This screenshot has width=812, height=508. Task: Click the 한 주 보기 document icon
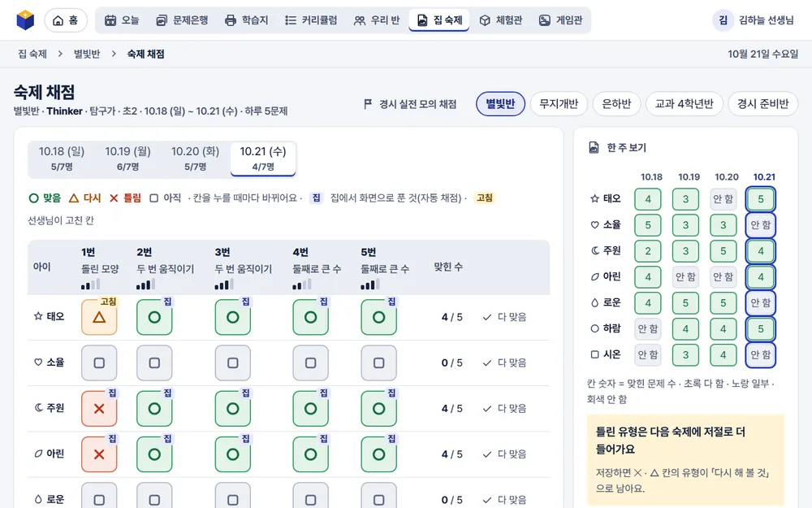(x=594, y=148)
